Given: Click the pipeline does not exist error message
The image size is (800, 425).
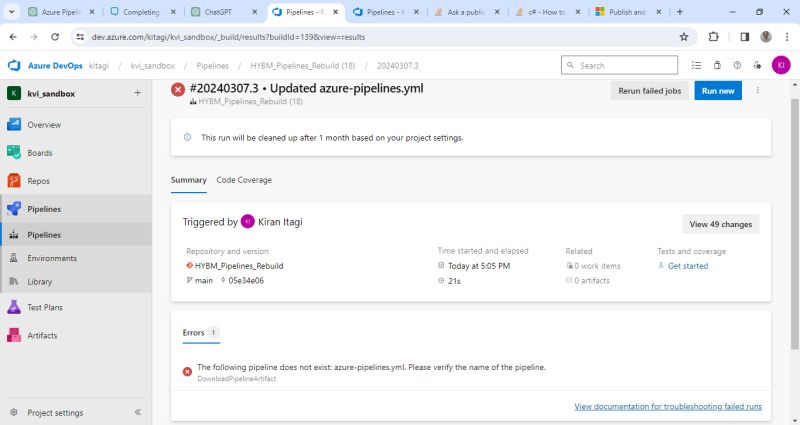Looking at the screenshot, I should (x=371, y=367).
